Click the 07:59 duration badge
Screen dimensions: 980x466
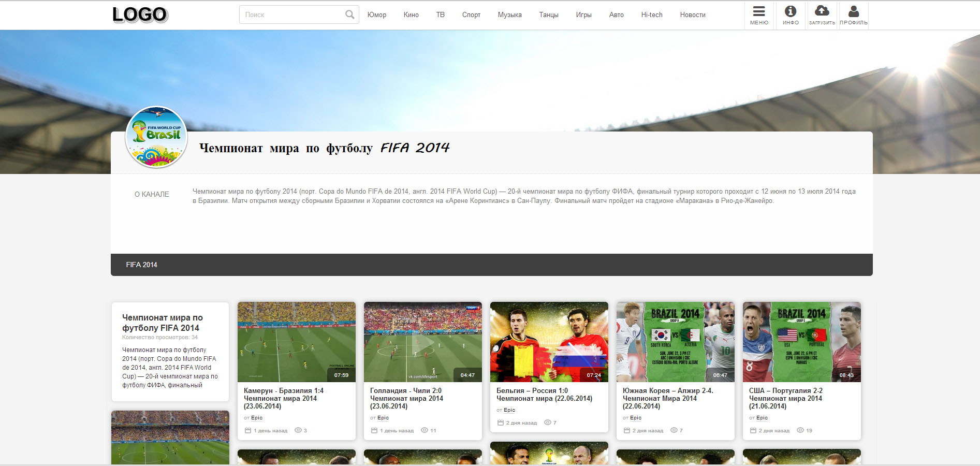coord(341,375)
